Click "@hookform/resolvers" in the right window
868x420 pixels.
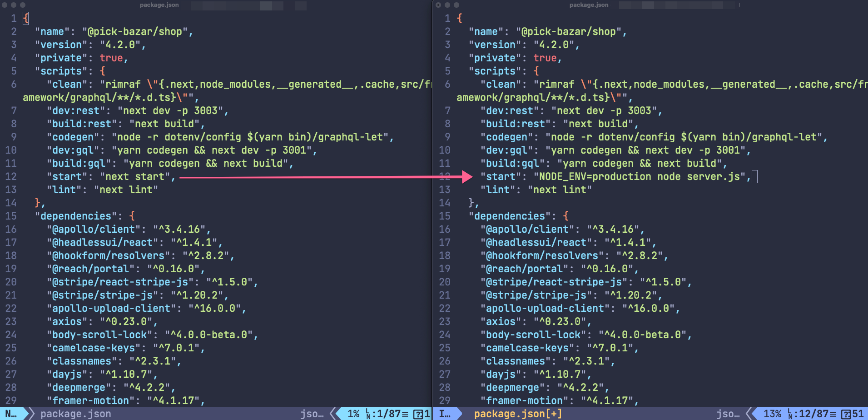542,255
